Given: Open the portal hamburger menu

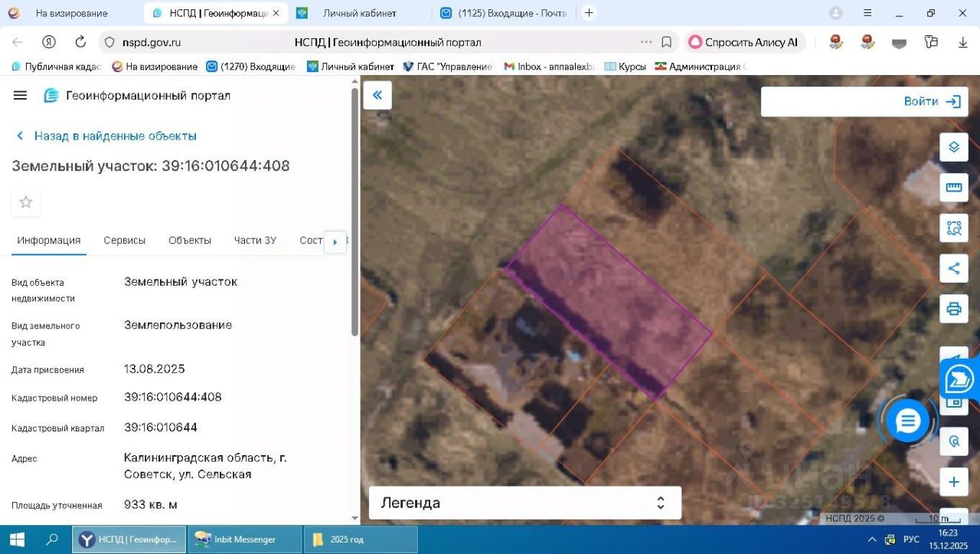Looking at the screenshot, I should coord(21,95).
